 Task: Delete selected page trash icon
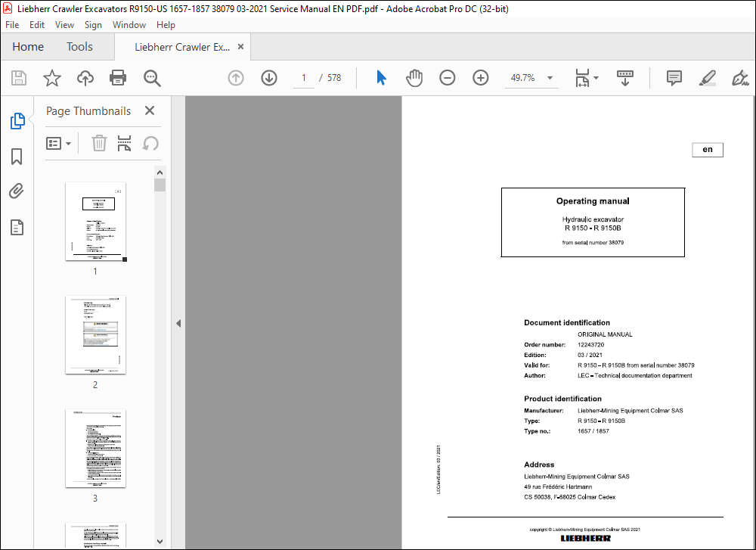coord(99,143)
